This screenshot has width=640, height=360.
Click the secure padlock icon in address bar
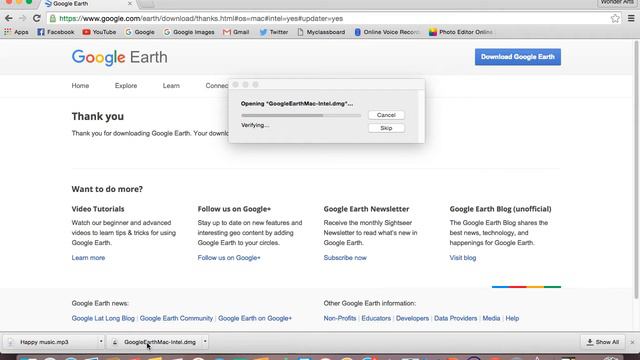click(x=53, y=18)
